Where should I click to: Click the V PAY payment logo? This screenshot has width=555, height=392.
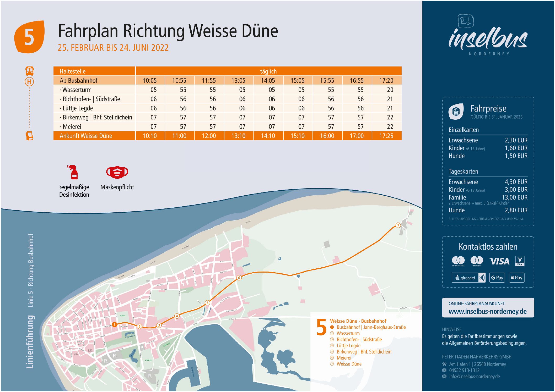520,261
